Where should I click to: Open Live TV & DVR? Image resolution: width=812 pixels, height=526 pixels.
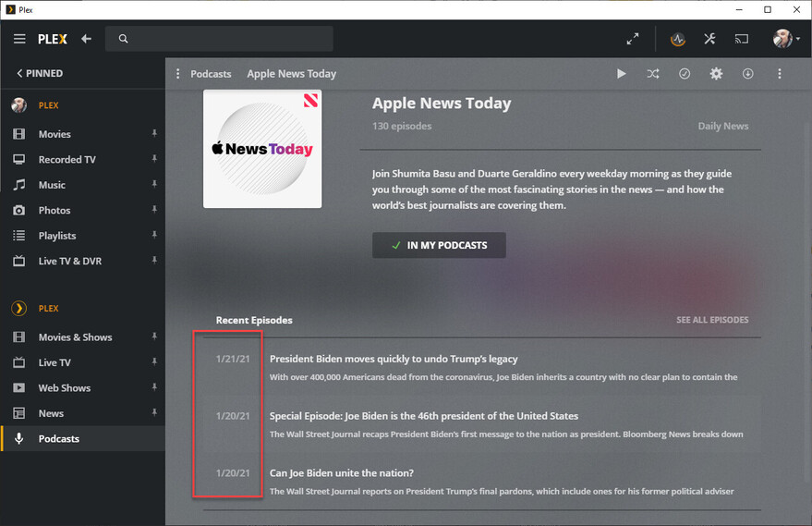70,262
